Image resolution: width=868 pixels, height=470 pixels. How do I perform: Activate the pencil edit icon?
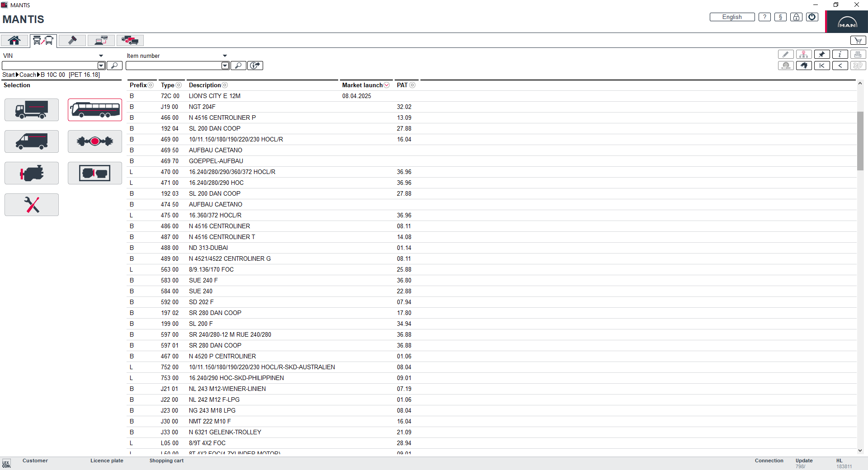786,54
